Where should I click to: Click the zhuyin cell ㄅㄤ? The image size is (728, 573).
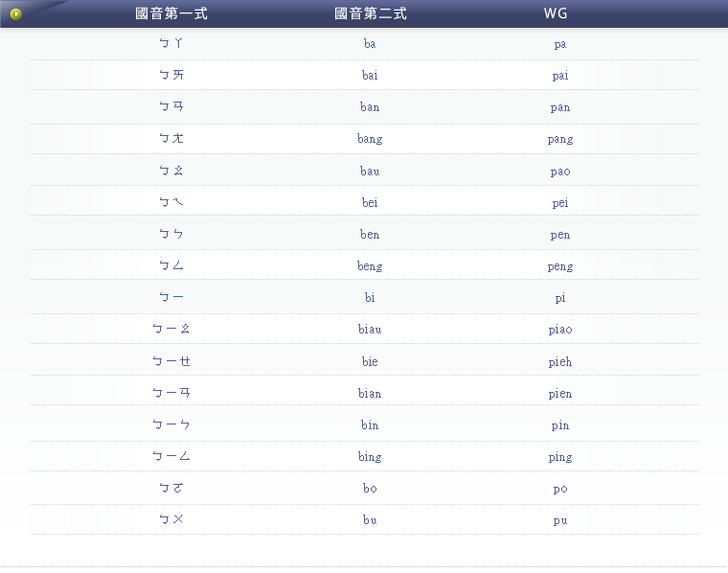click(x=171, y=138)
